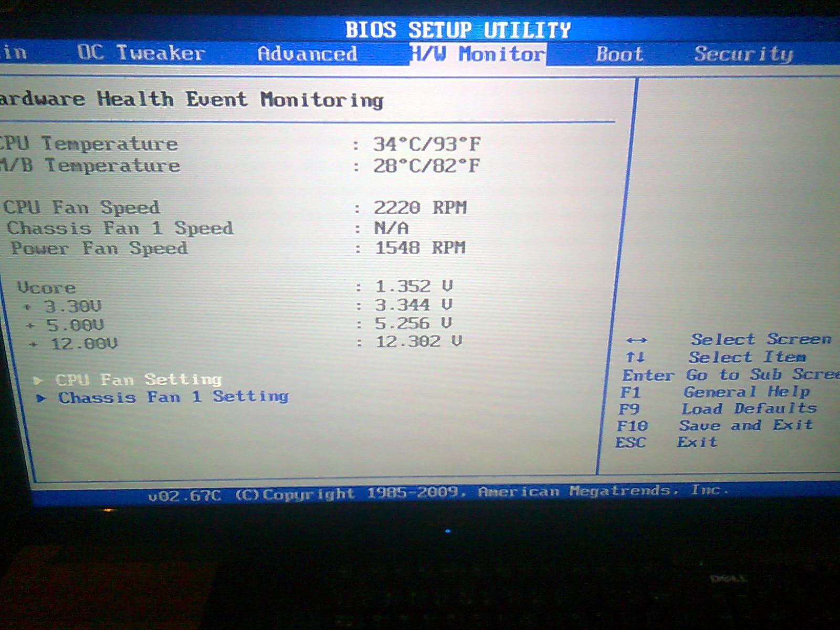Click the Vcore reading 1.352 V

pyautogui.click(x=414, y=286)
